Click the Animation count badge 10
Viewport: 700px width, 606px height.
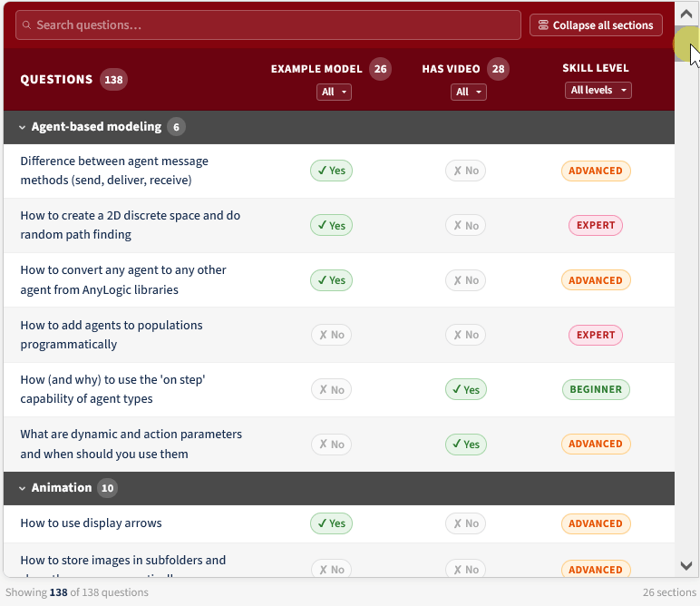[x=107, y=488]
